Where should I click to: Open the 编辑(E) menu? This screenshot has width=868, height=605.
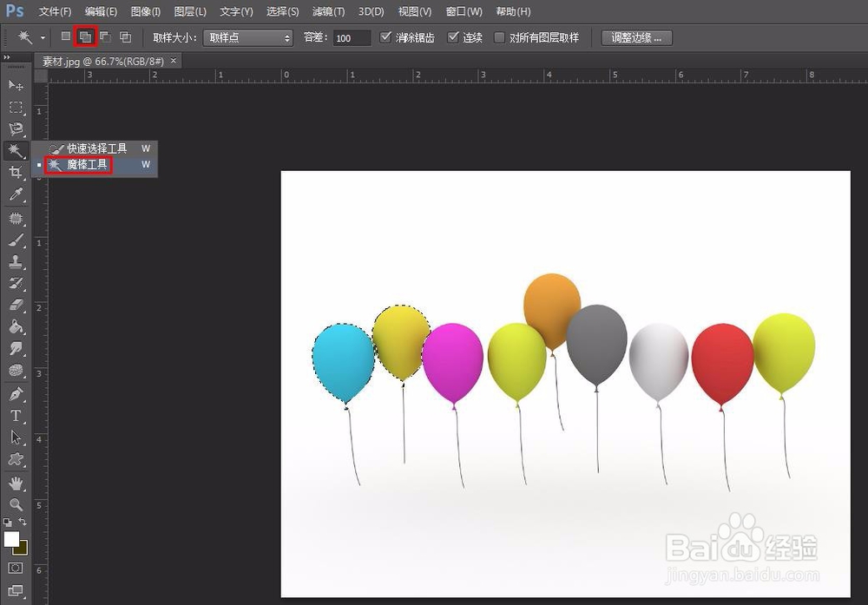[101, 11]
